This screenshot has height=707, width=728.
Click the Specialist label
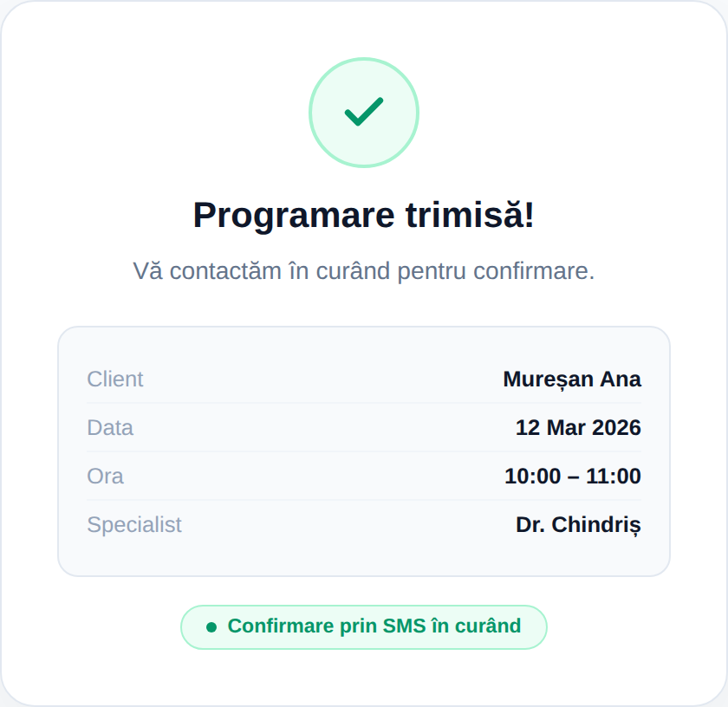[134, 524]
